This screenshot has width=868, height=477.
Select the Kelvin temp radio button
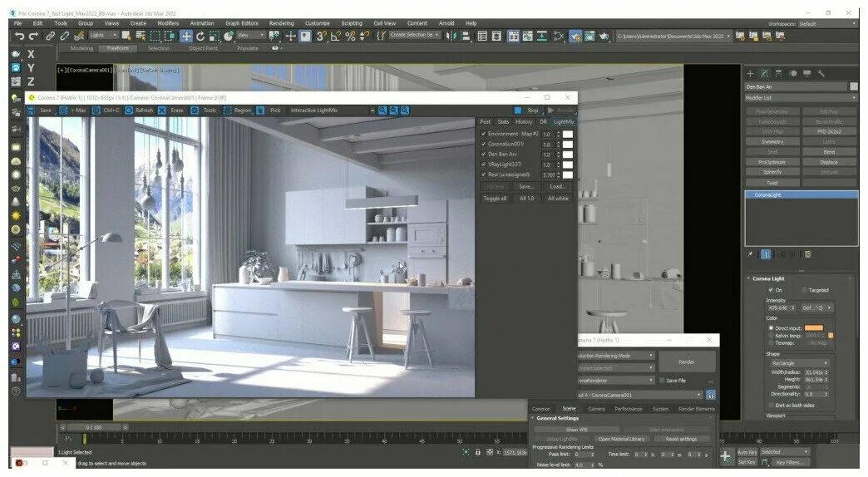771,336
